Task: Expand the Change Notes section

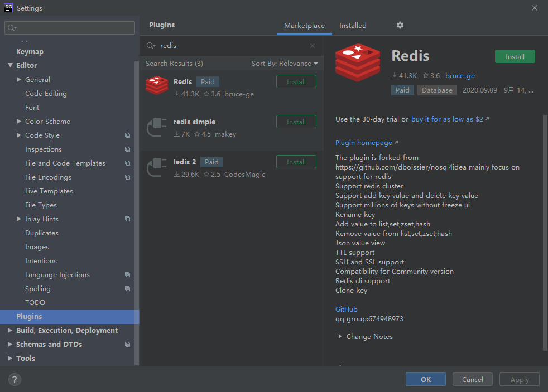Action: (x=366, y=336)
